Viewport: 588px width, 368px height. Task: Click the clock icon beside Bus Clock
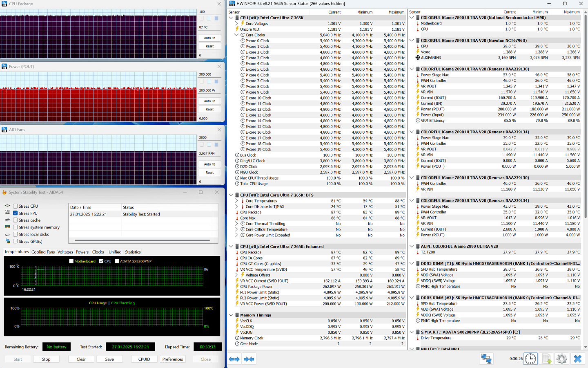237,155
